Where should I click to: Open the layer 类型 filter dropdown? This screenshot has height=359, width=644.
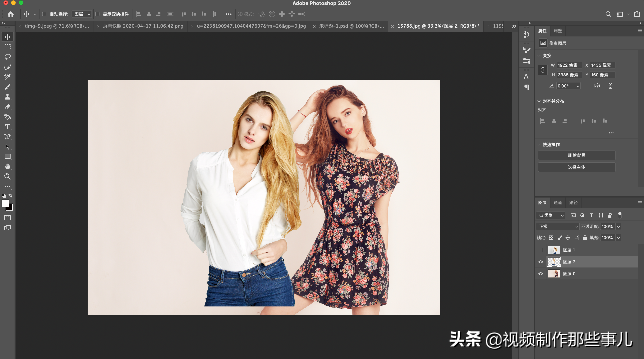coord(550,215)
